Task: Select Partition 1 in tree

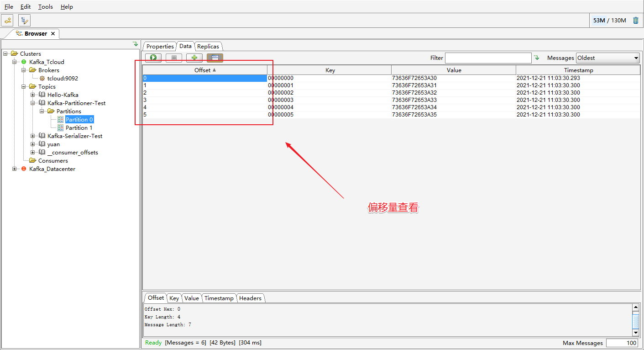Action: [x=79, y=127]
